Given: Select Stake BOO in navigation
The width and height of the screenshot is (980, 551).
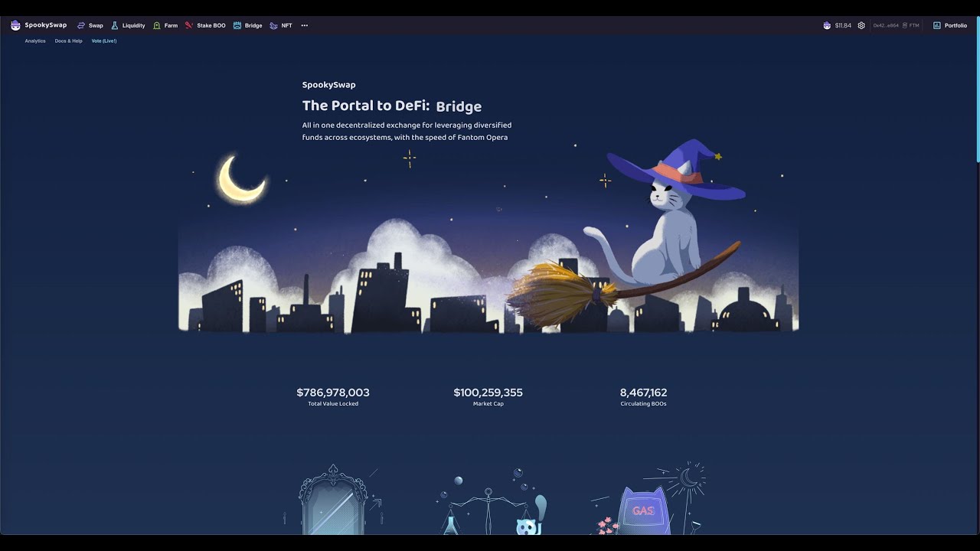Looking at the screenshot, I should tap(211, 25).
